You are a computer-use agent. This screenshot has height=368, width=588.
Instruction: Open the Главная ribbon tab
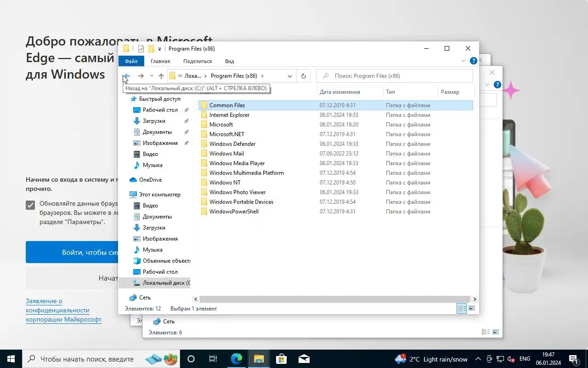coord(160,61)
